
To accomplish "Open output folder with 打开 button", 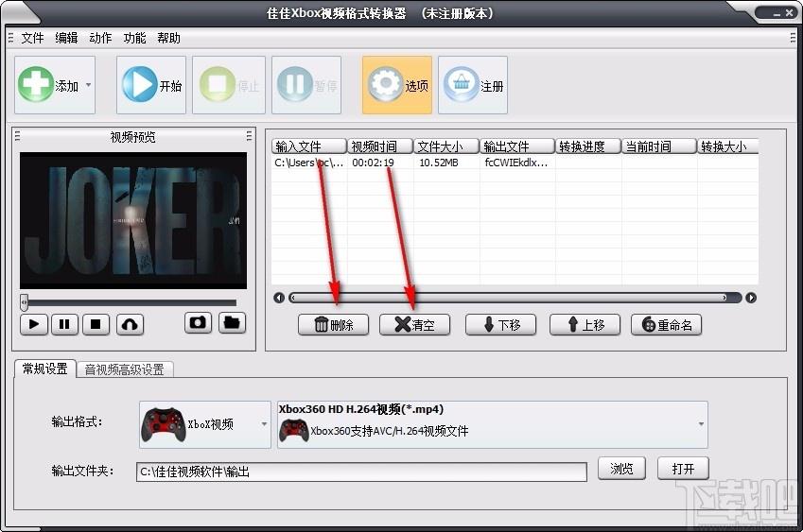I will pyautogui.click(x=683, y=469).
